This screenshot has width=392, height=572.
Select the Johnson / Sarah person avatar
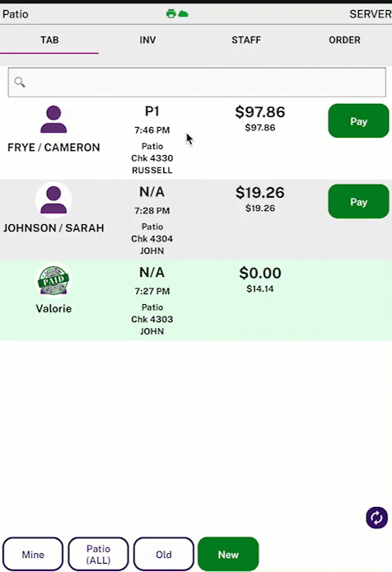[x=54, y=200]
